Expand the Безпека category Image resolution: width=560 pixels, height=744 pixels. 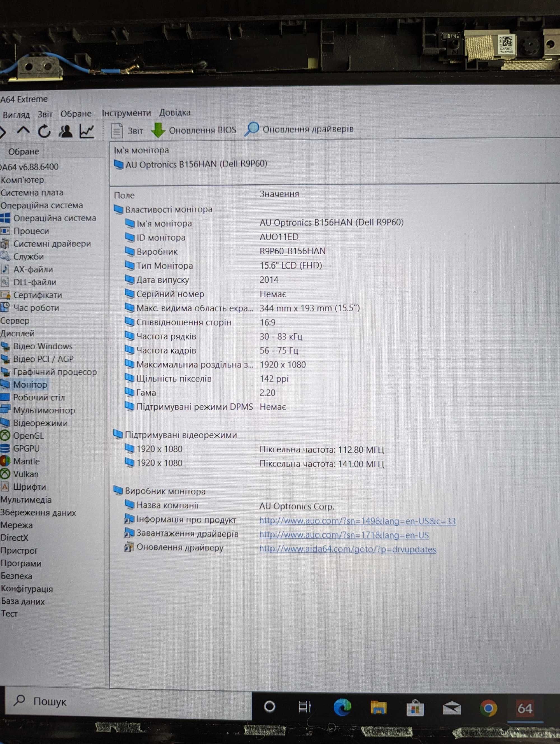17,576
